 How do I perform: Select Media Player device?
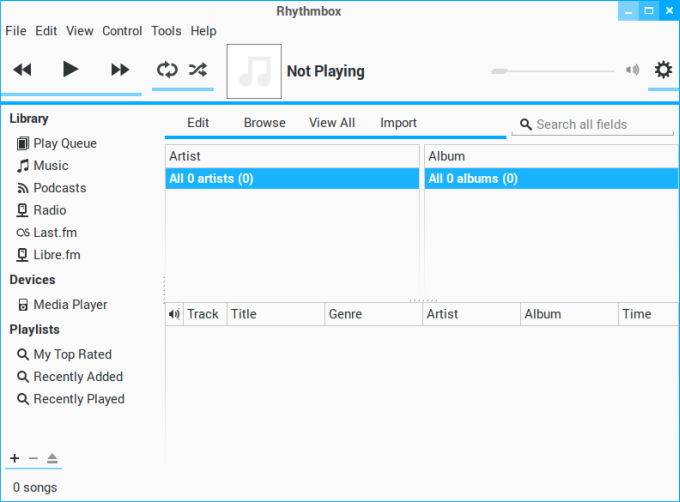coord(62,305)
